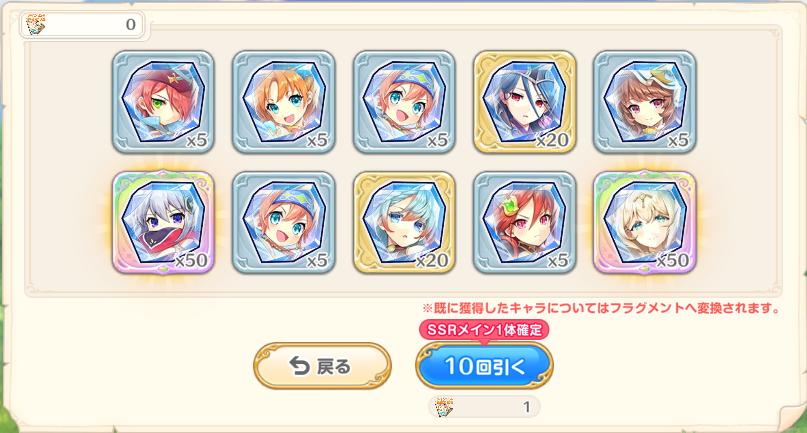Tap x20 label on dark blue-haired character
This screenshot has width=807, height=433.
552,140
